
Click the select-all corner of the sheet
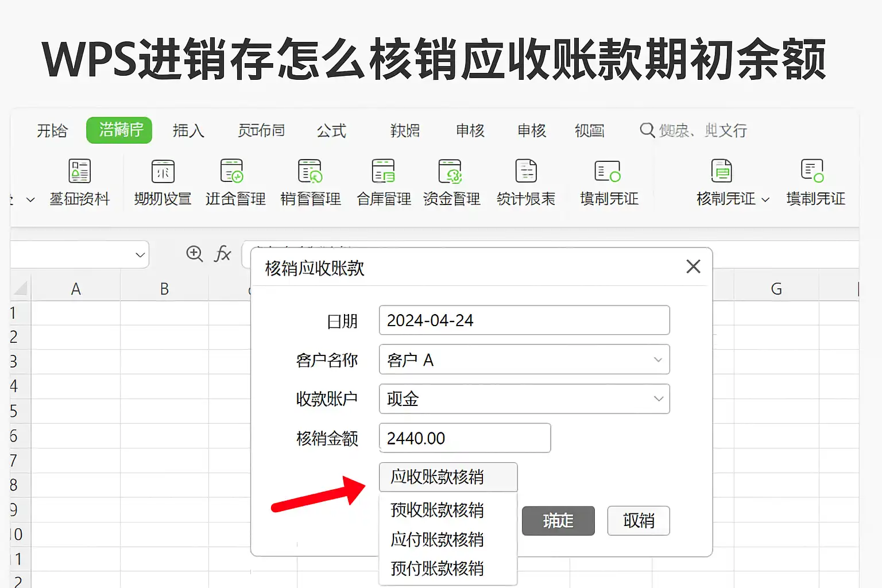point(20,288)
